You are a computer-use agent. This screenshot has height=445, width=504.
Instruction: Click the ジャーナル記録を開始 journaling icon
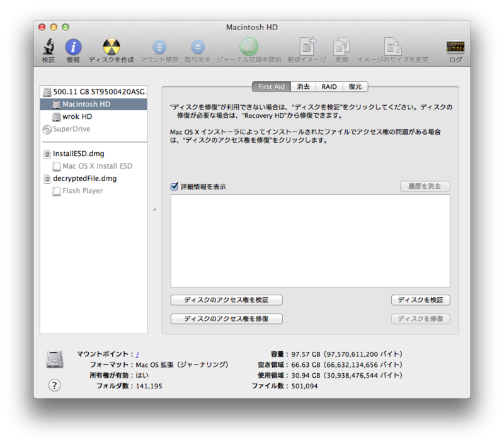click(x=248, y=47)
